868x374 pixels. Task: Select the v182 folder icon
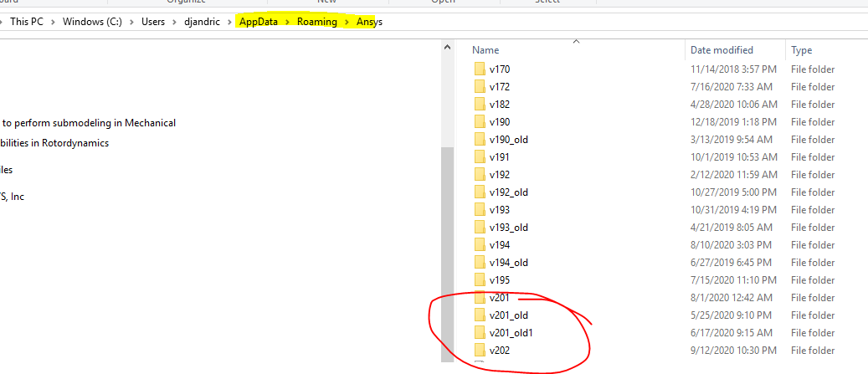(x=480, y=104)
